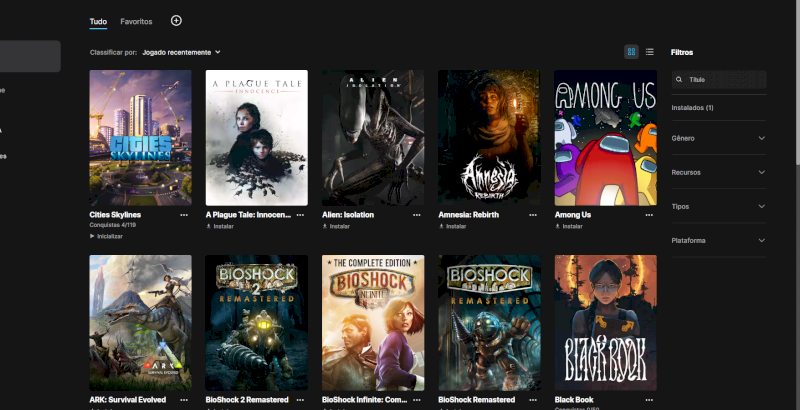Open options menu for BioShock Remastered
Screen dimensions: 800x410
point(533,400)
